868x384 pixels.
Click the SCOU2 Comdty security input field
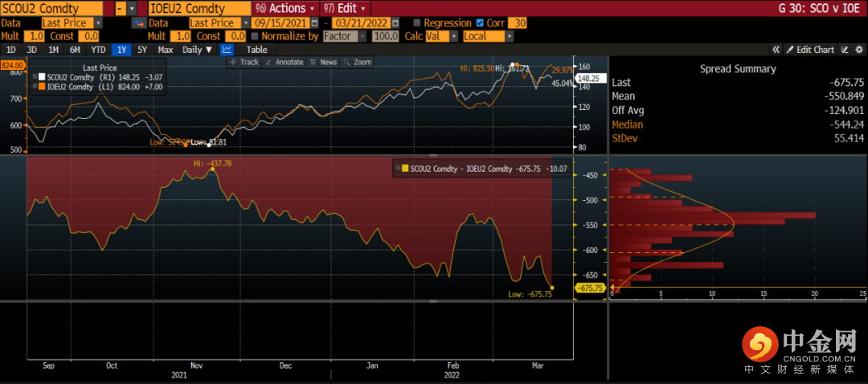pos(55,8)
